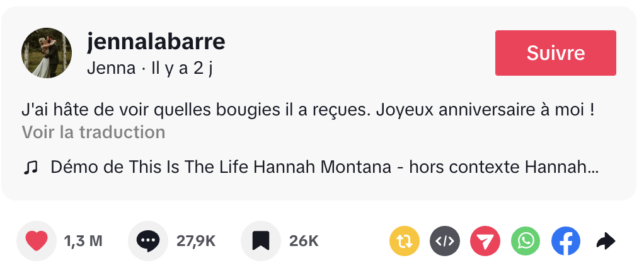Like the video with the heart icon
The image size is (644, 270).
click(x=37, y=241)
